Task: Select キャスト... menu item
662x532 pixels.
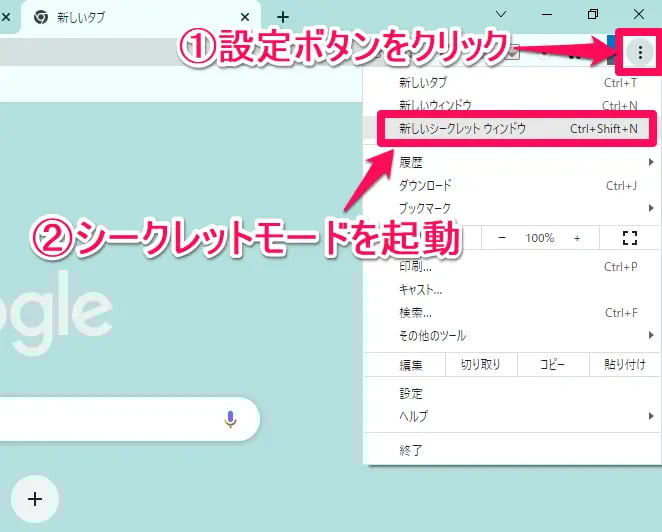Action: tap(513, 290)
